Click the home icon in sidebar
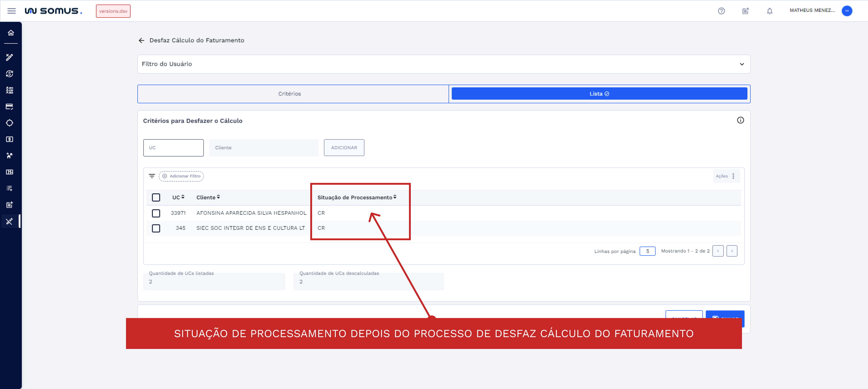Viewport: 868px width, 389px height. (x=11, y=33)
